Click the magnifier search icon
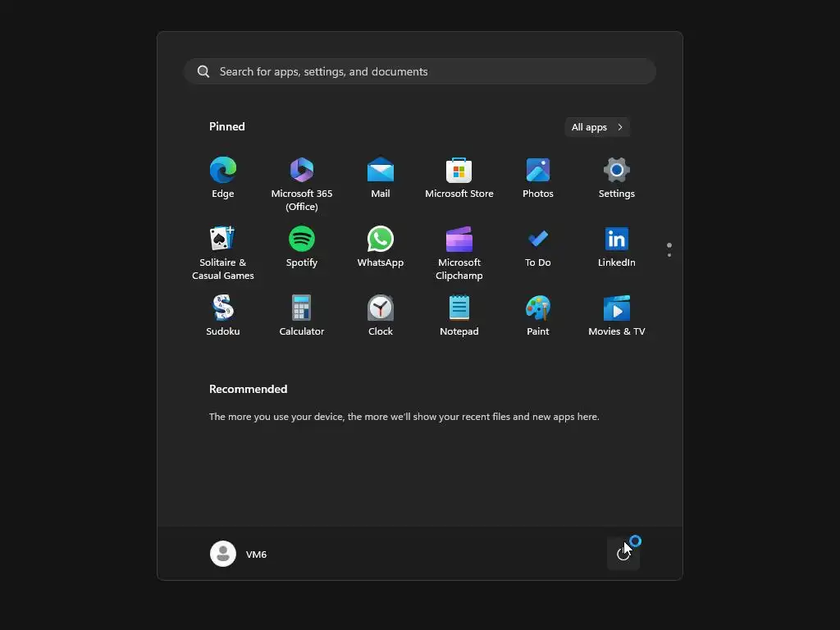 [x=203, y=71]
